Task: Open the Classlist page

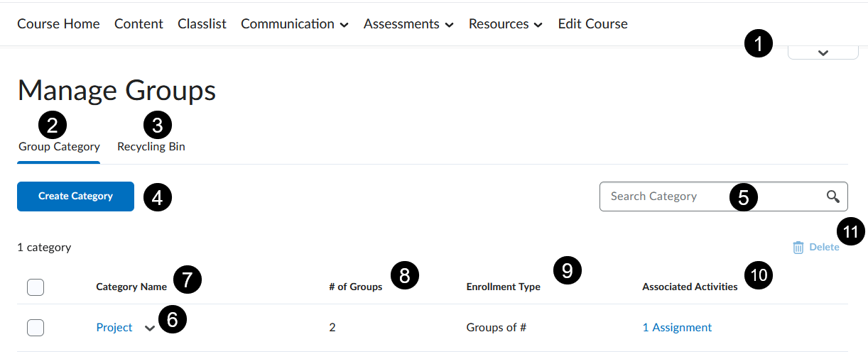Action: tap(202, 24)
